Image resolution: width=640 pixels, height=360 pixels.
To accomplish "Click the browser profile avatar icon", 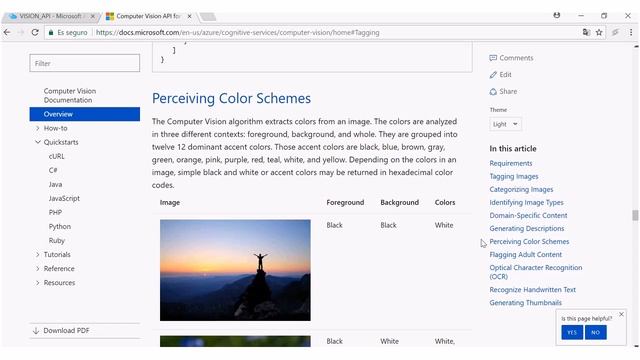I will (557, 15).
